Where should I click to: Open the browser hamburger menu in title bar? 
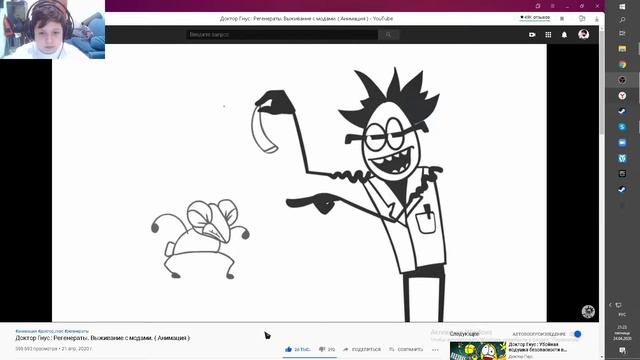click(x=553, y=6)
